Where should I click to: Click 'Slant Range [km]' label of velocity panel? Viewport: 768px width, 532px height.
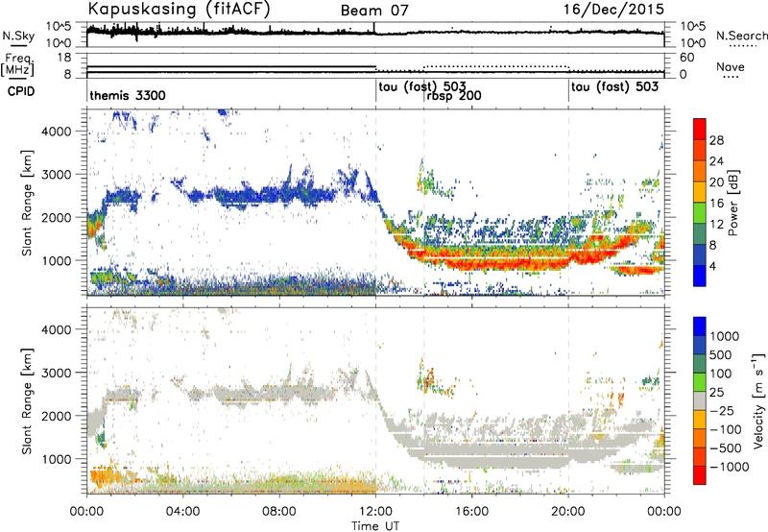point(27,401)
